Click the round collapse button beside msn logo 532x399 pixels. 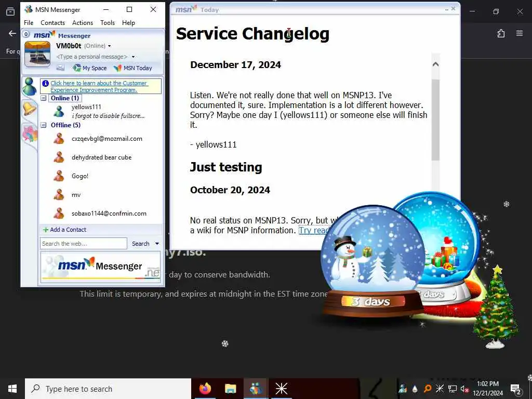click(26, 34)
